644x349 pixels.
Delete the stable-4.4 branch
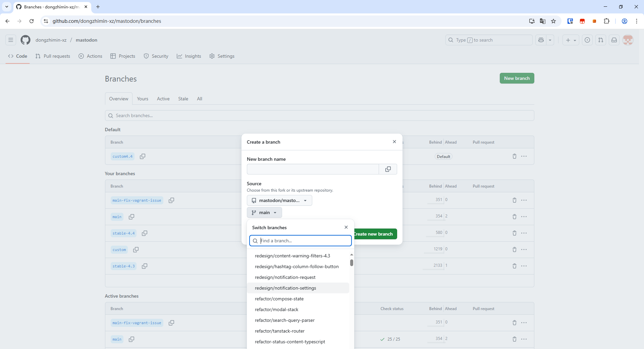click(514, 233)
